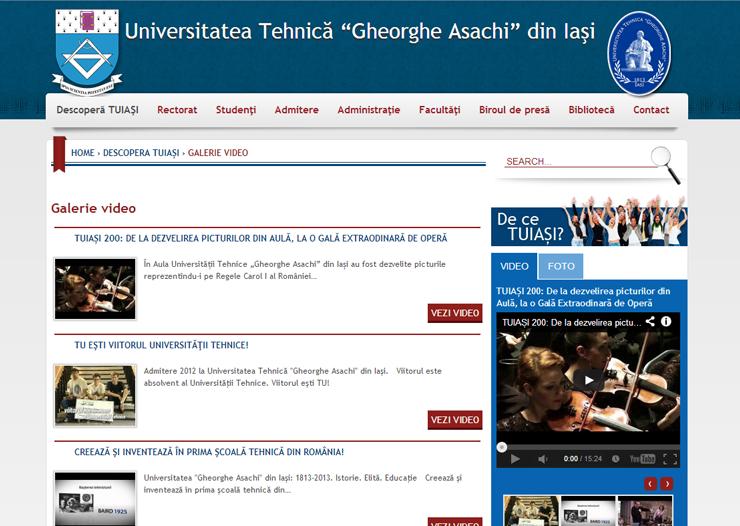Click the round Gheorghe Asachi statue emblem
Image resolution: width=740 pixels, height=526 pixels.
point(639,53)
